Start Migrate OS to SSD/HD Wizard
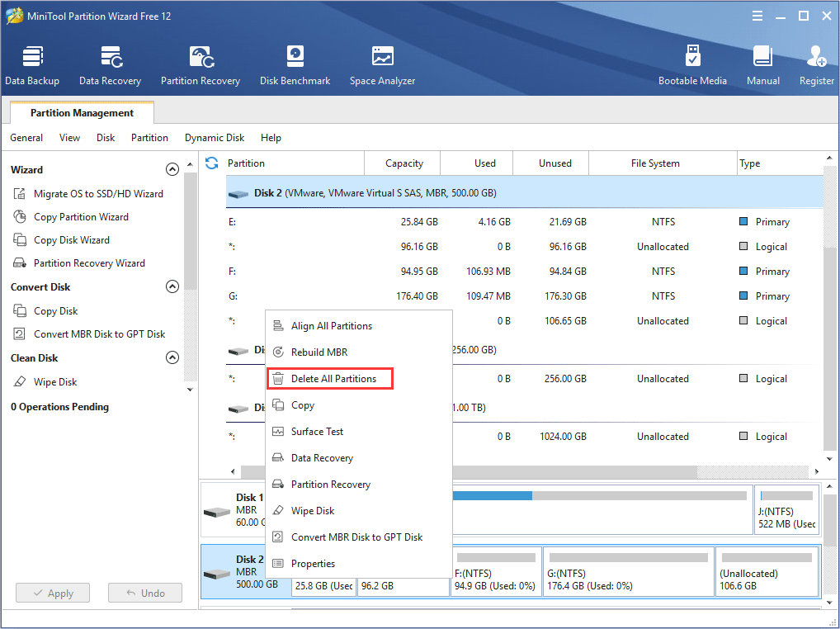This screenshot has width=840, height=629. click(98, 194)
